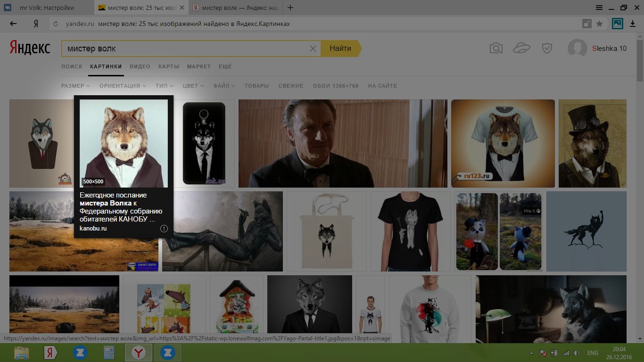The width and height of the screenshot is (644, 362).
Task: Reload the page with the refresh icon
Action: (x=56, y=24)
